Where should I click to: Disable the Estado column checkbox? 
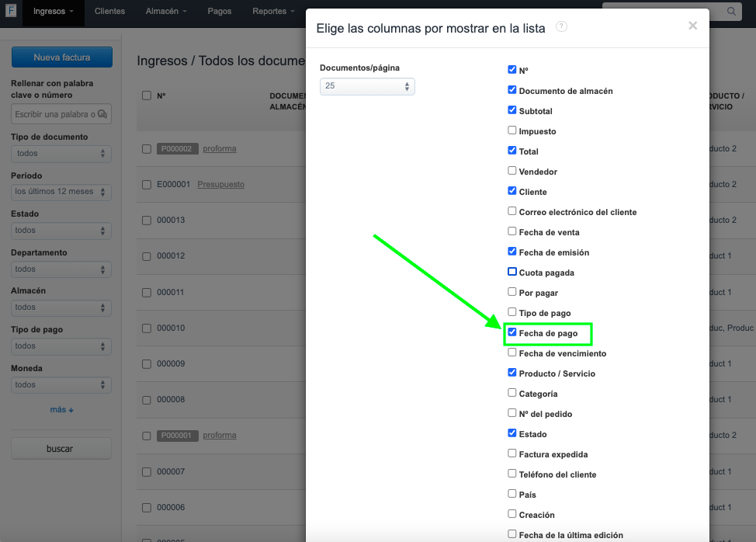[512, 433]
